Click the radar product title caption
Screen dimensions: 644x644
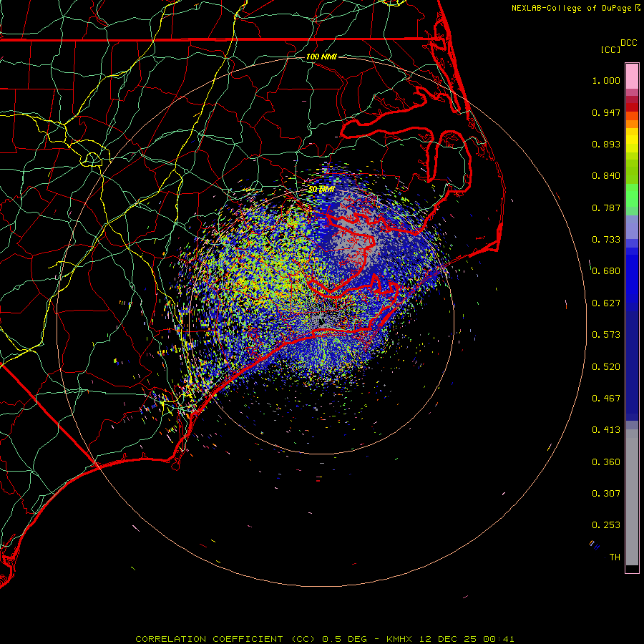click(x=324, y=639)
